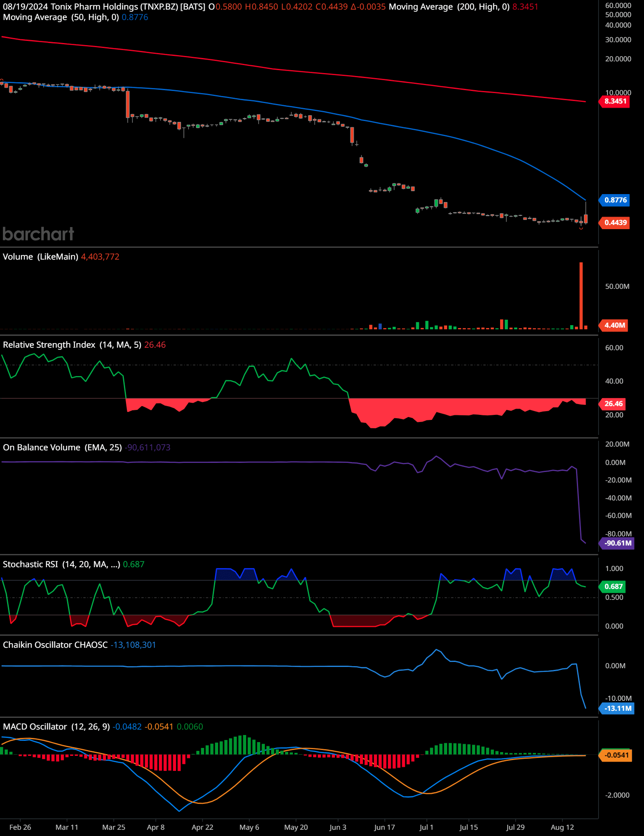Click the blue -13.11M Chaikin axis tag
This screenshot has width=644, height=836.
pyautogui.click(x=617, y=708)
